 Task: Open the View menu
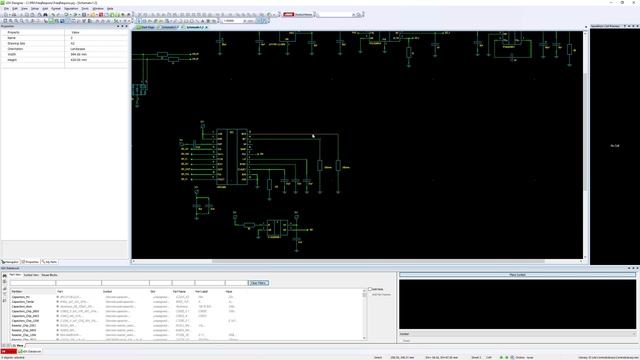(x=24, y=9)
